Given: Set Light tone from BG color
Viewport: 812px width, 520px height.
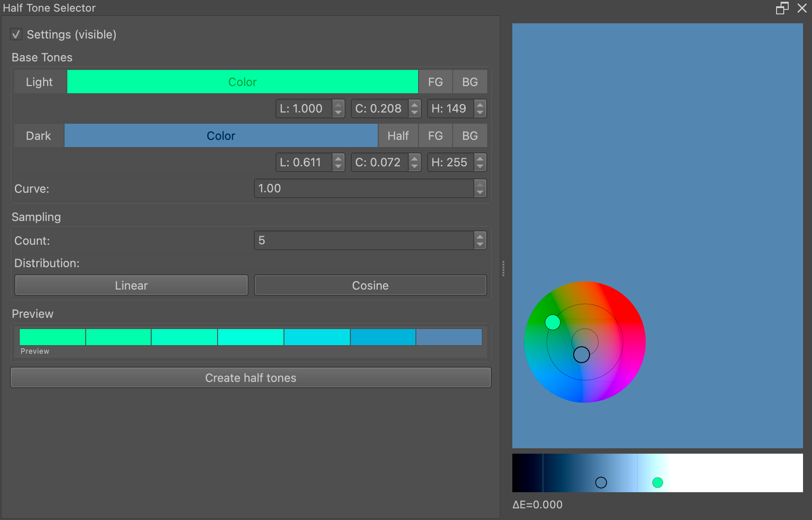Looking at the screenshot, I should [x=470, y=82].
